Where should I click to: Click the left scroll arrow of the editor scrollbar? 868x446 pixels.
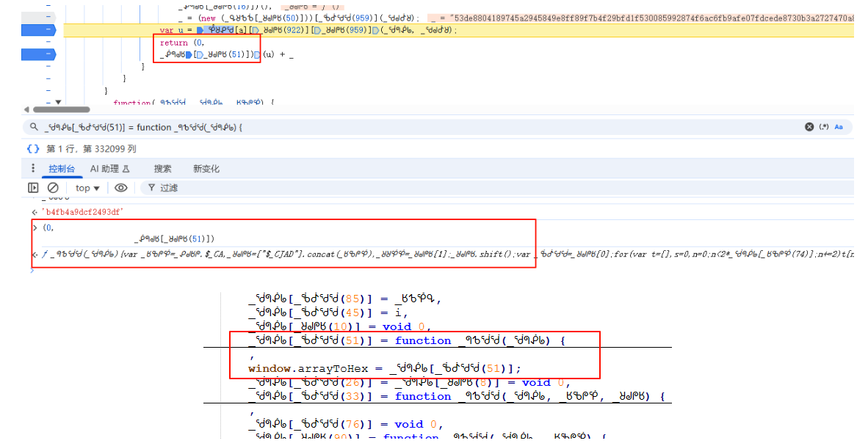click(x=26, y=109)
